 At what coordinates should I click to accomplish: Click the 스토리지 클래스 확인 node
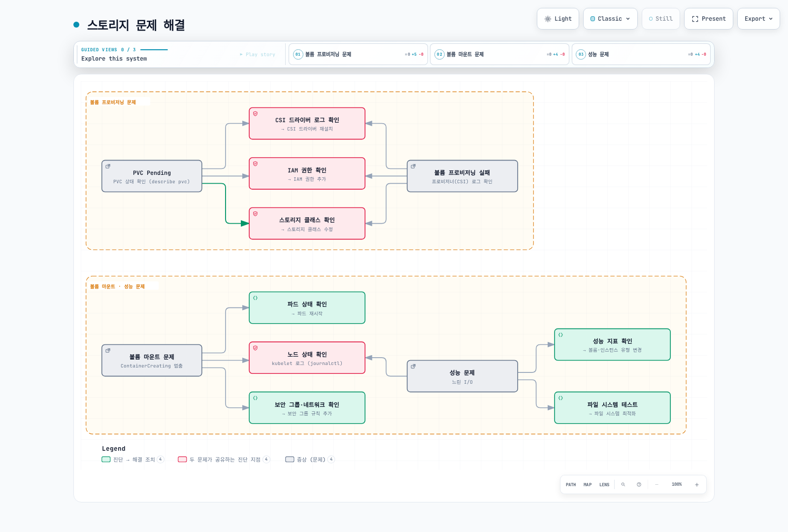click(307, 224)
